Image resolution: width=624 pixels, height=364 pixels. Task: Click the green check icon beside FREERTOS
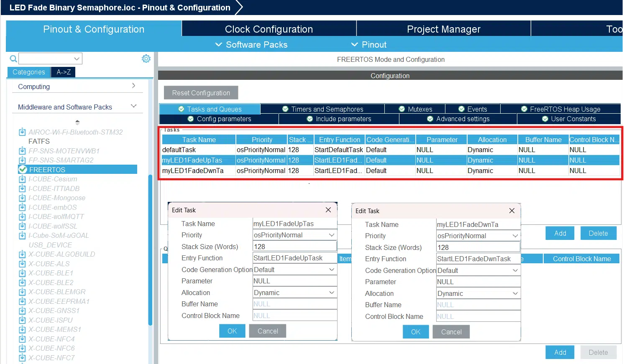point(23,169)
